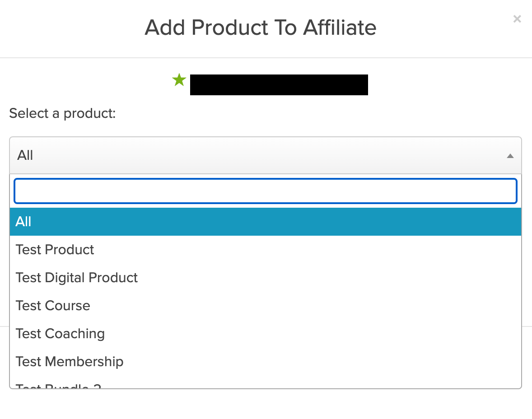Screen dimensions: 532x419
Task: Click the Add Product To Affiliate heading
Action: pos(261,28)
